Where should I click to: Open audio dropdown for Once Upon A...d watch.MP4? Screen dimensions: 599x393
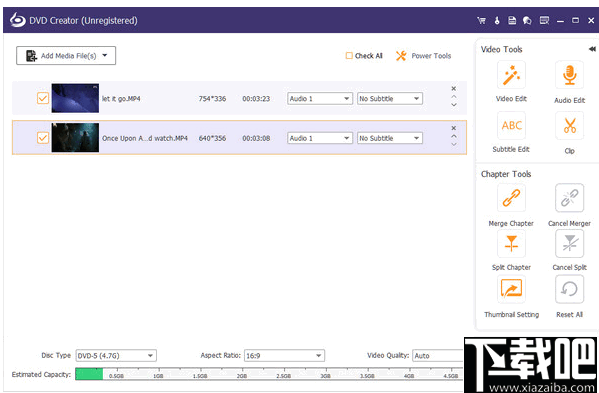[x=319, y=138]
